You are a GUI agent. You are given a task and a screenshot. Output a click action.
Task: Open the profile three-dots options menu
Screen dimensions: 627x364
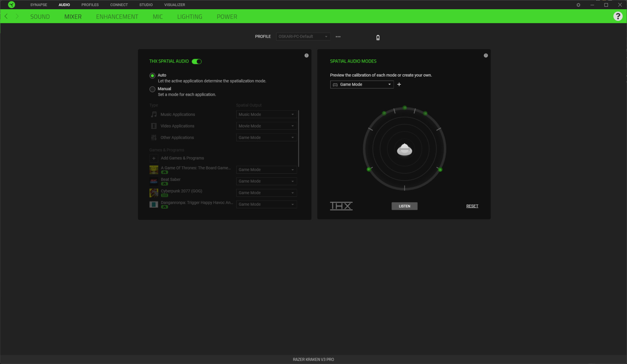click(338, 37)
